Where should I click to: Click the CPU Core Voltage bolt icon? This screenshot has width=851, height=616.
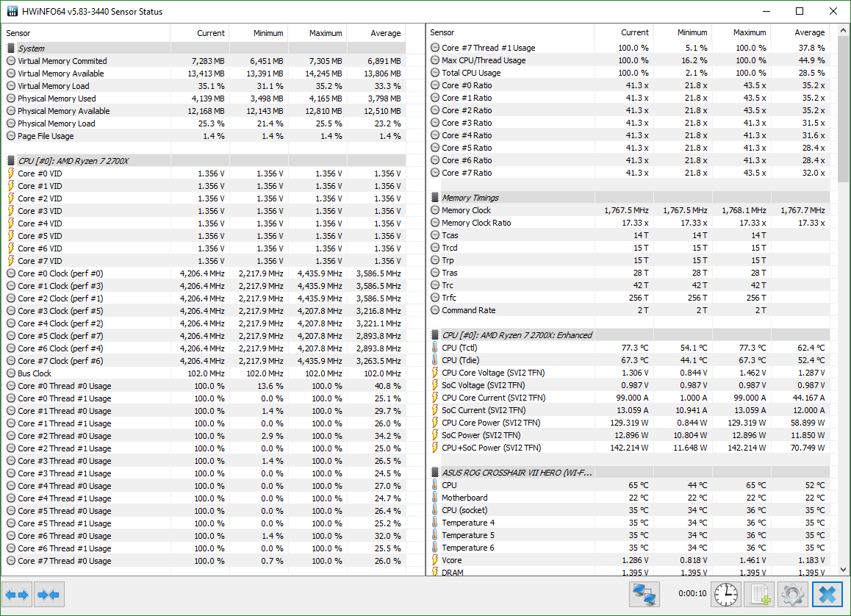pos(435,372)
